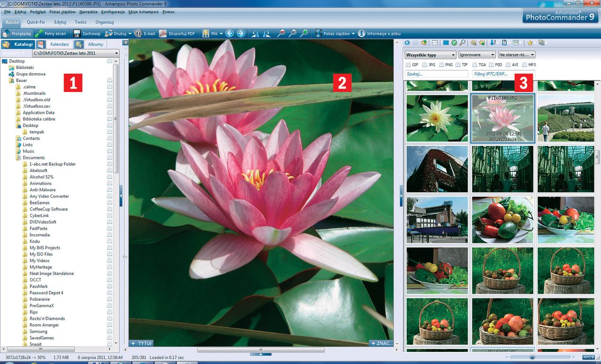Click the blue square view icon
The height and width of the screenshot is (364, 601).
click(x=446, y=43)
